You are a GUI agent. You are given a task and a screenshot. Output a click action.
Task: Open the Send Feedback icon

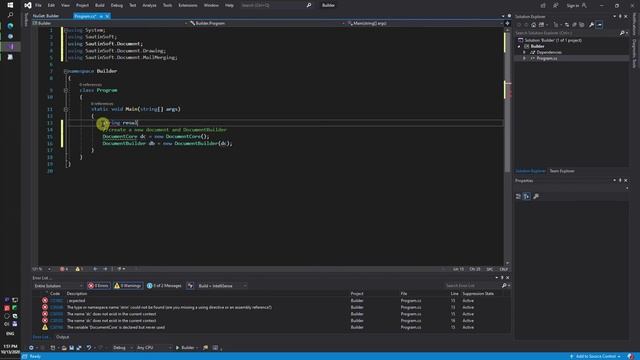(x=556, y=5)
